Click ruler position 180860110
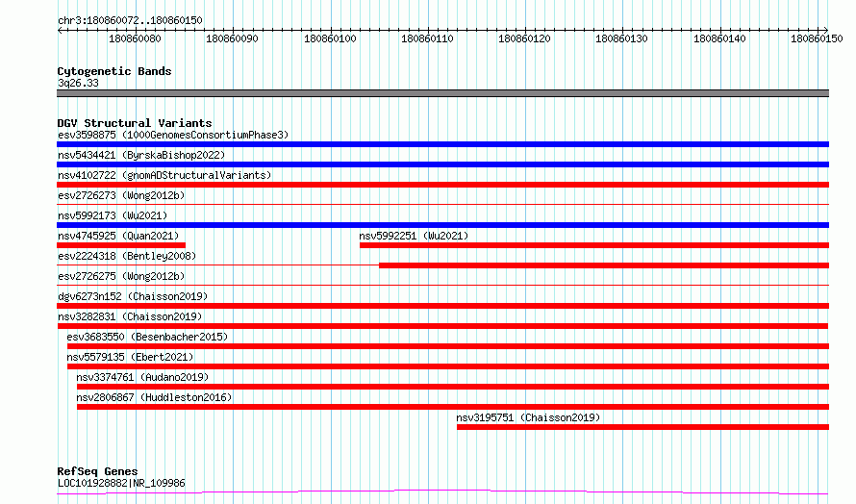856x504 pixels. [427, 38]
